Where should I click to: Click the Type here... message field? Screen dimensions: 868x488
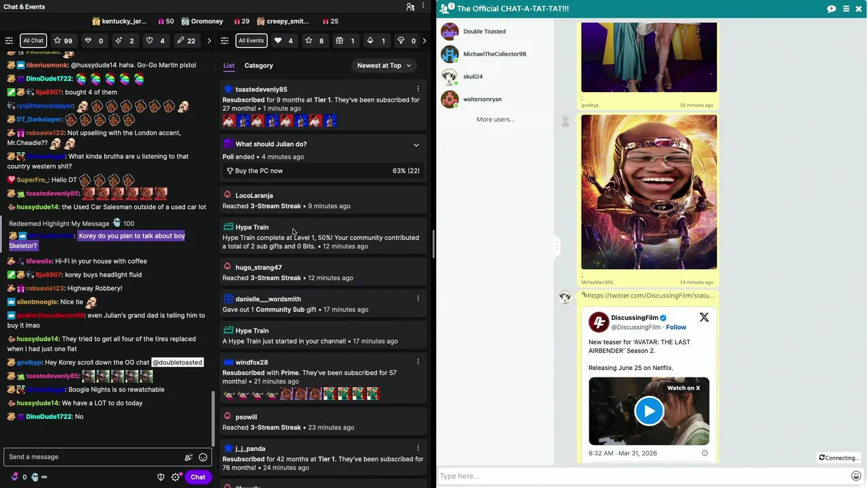click(x=643, y=476)
